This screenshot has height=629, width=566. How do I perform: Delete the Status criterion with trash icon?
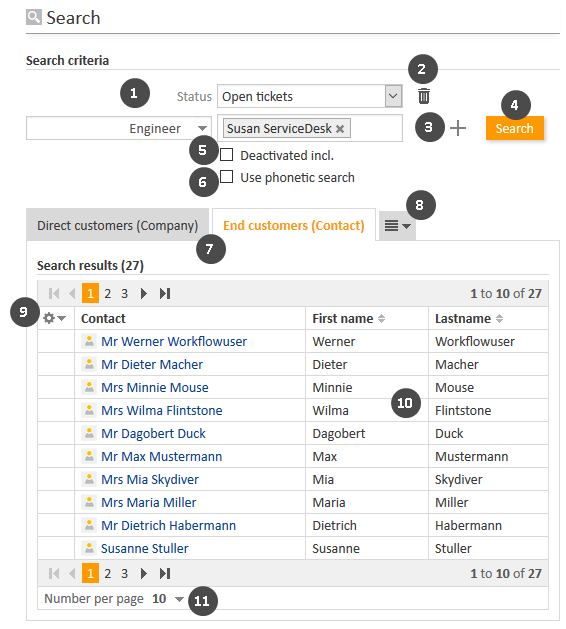(x=424, y=96)
